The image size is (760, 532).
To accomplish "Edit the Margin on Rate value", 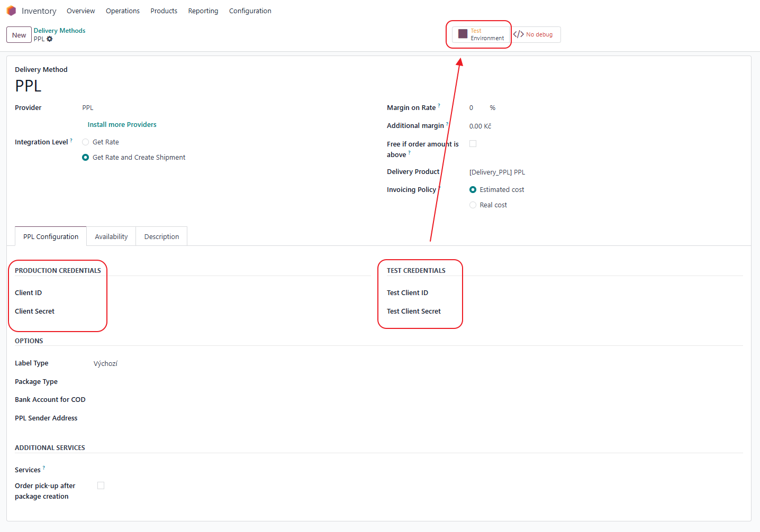I will tap(472, 108).
